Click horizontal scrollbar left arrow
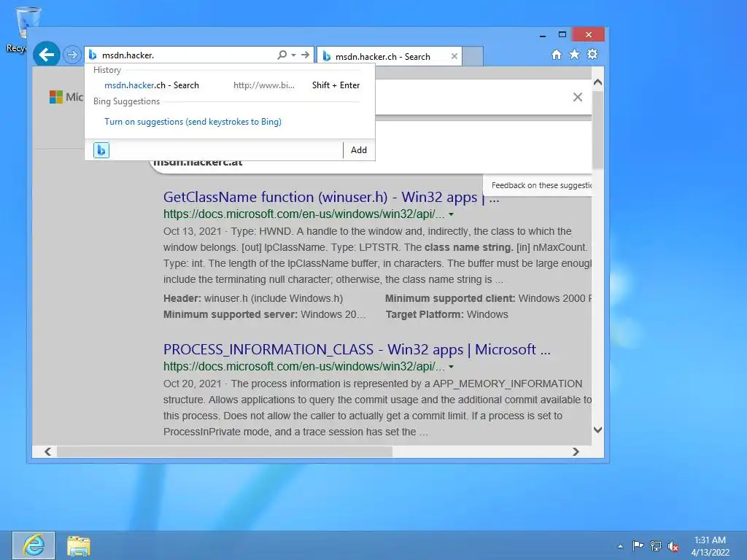747x560 pixels. coord(47,451)
